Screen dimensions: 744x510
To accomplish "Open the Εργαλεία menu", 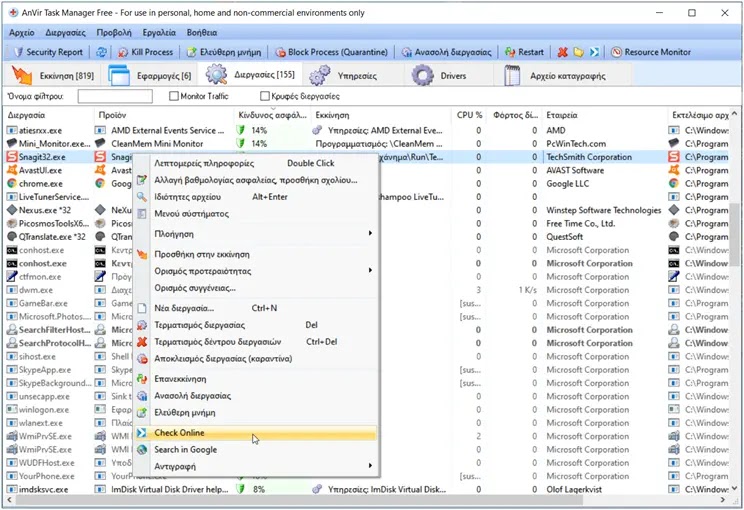I will [x=159, y=33].
